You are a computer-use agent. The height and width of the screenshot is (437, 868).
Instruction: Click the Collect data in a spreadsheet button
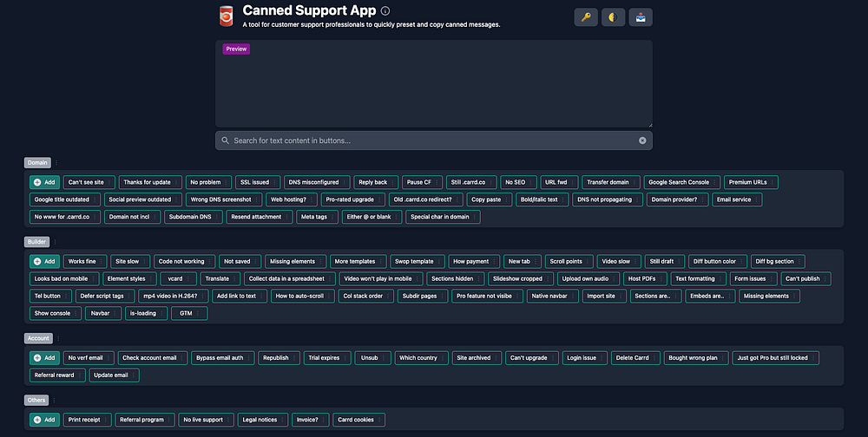click(290, 279)
